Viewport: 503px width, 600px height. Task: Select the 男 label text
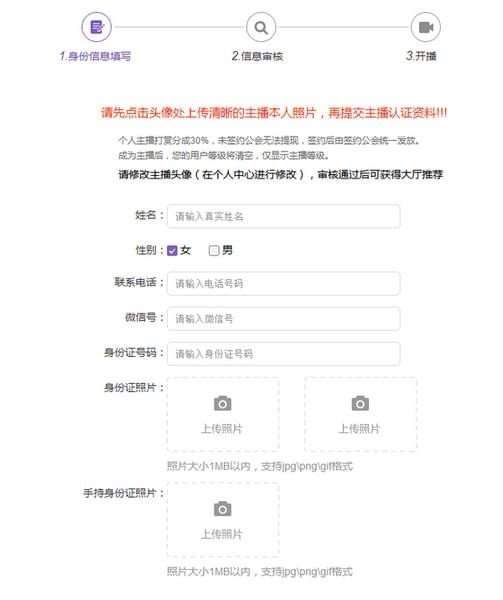point(227,250)
